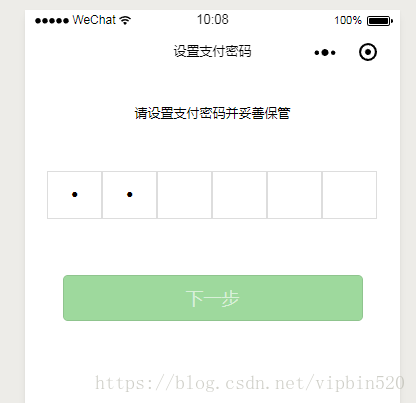Tap the 设置支付密码 page title
Image resolution: width=416 pixels, height=403 pixels.
(x=212, y=52)
